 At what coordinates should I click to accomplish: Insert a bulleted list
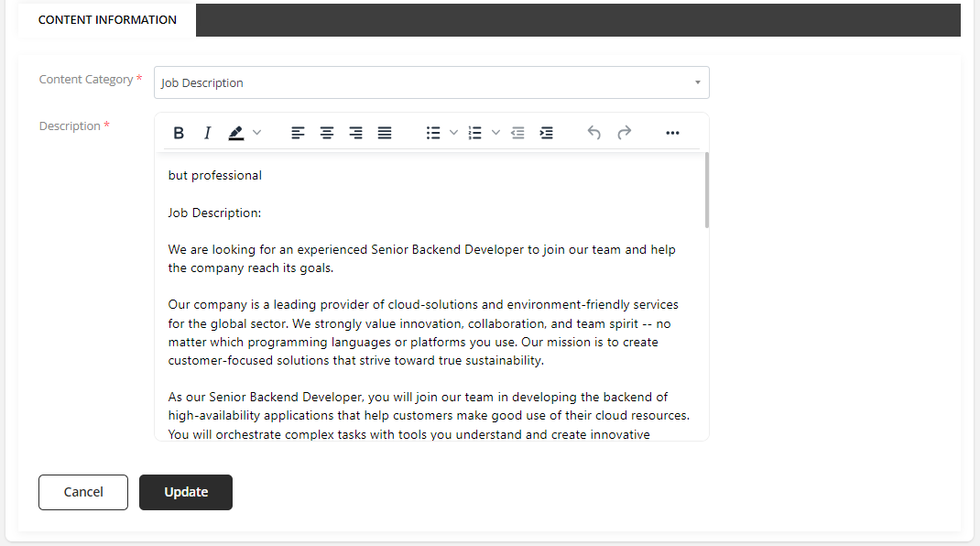(433, 133)
